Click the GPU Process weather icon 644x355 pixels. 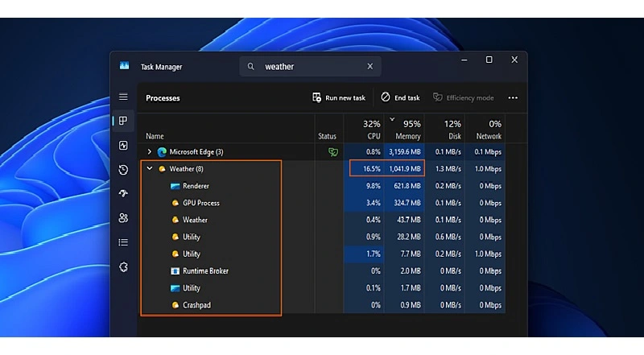click(x=175, y=203)
